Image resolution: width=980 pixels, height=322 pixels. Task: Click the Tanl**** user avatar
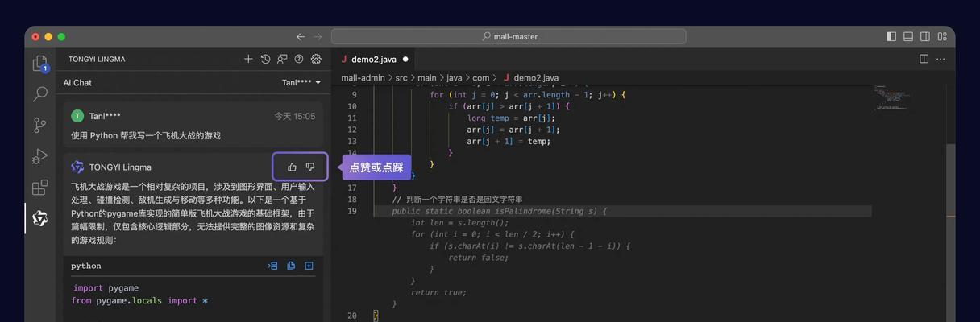tap(77, 116)
